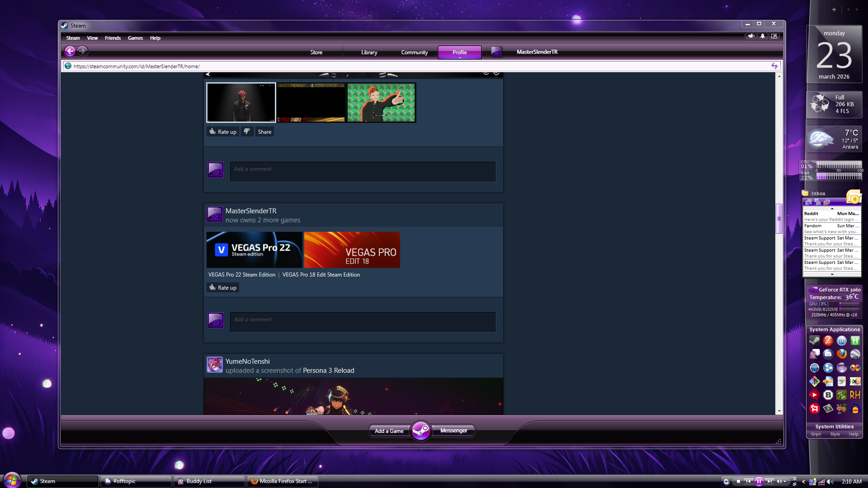
Task: Switch to the Store tab
Action: point(316,52)
